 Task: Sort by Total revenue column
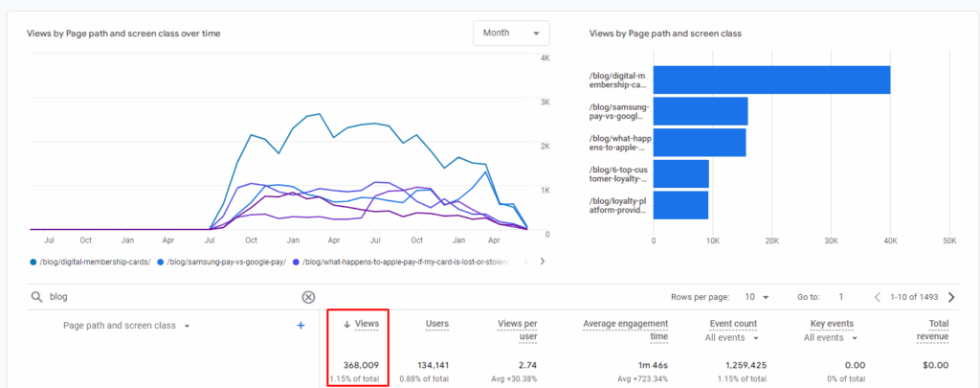(x=932, y=330)
